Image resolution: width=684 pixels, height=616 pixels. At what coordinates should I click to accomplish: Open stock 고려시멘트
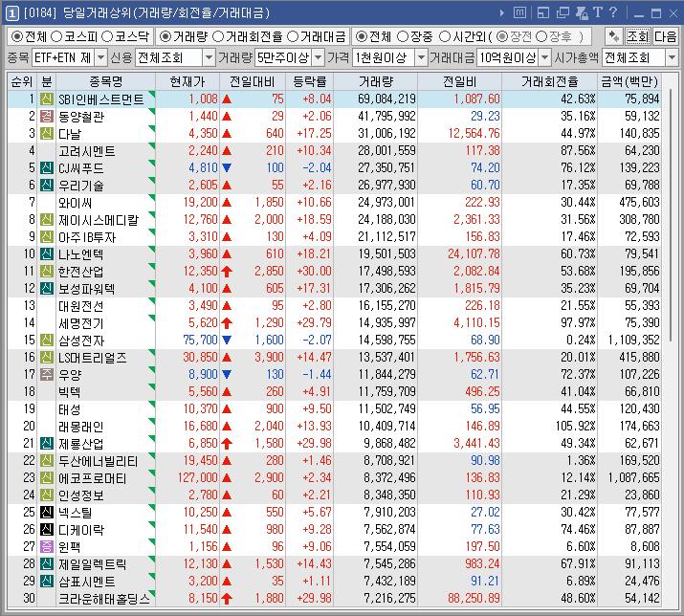[87, 151]
